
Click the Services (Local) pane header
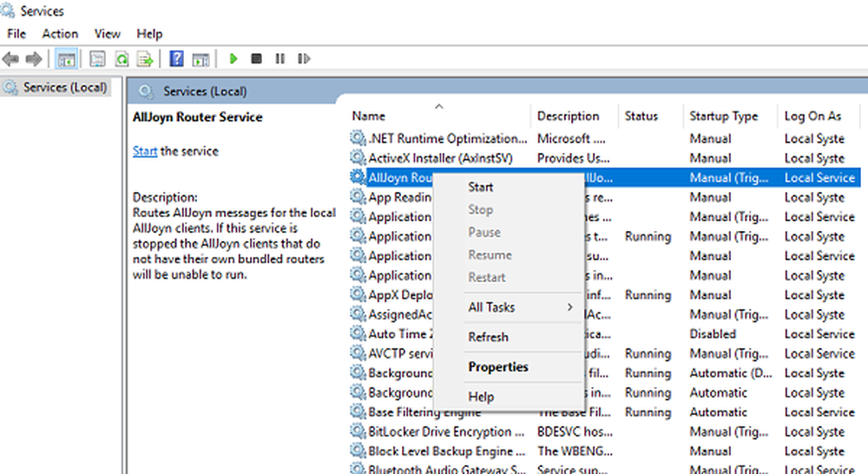tap(205, 91)
